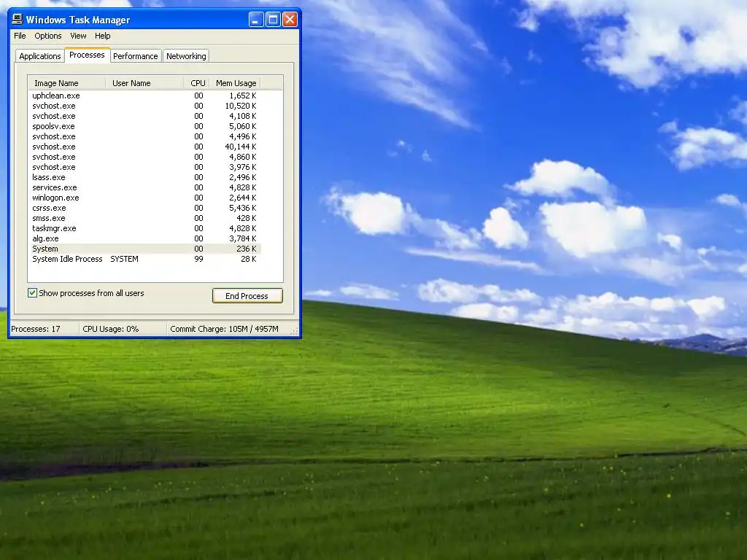Screen dimensions: 747x560
Task: Click the highlighted System process row
Action: tap(145, 249)
